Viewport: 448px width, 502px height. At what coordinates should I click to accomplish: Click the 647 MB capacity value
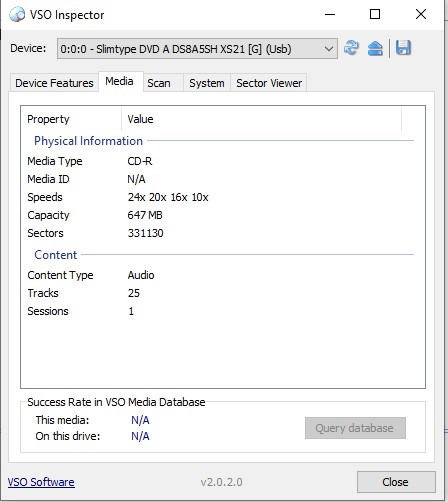point(145,215)
